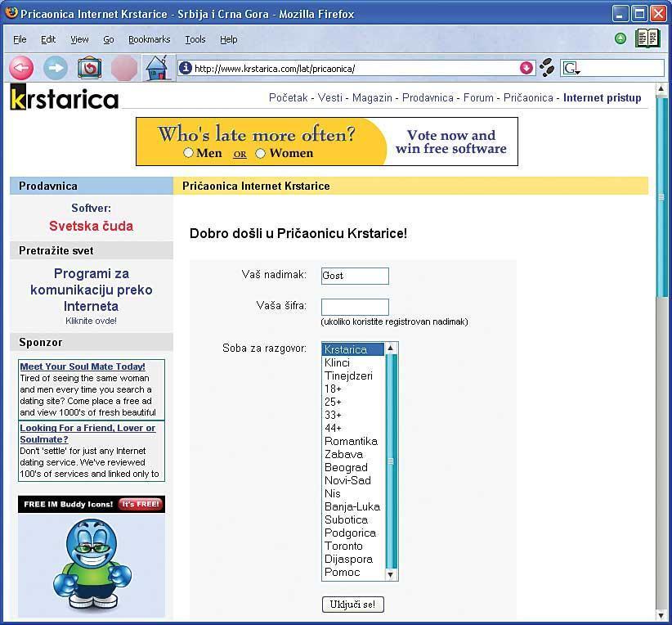
Task: Select Dijaspora room in the list
Action: pyautogui.click(x=352, y=559)
